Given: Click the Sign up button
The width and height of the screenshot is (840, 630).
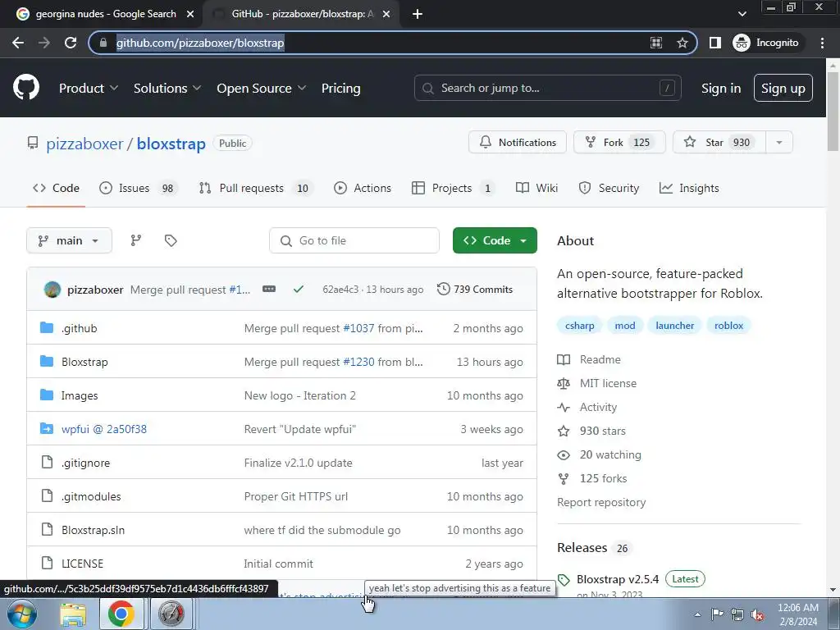Looking at the screenshot, I should point(783,89).
